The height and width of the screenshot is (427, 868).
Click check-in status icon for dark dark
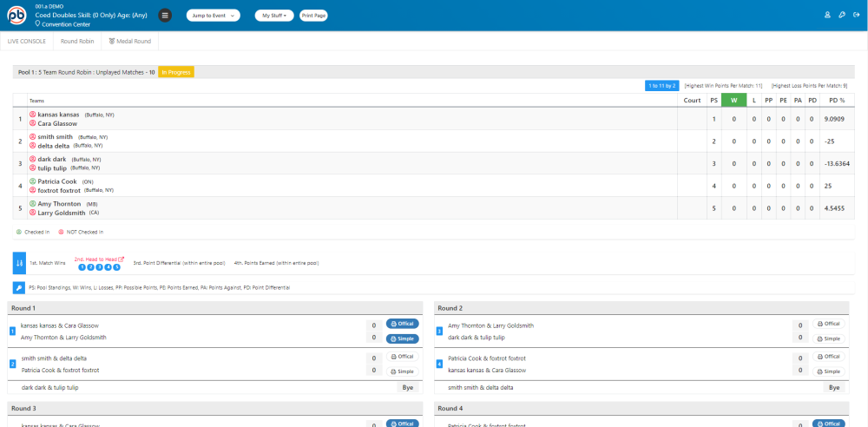pyautogui.click(x=33, y=159)
